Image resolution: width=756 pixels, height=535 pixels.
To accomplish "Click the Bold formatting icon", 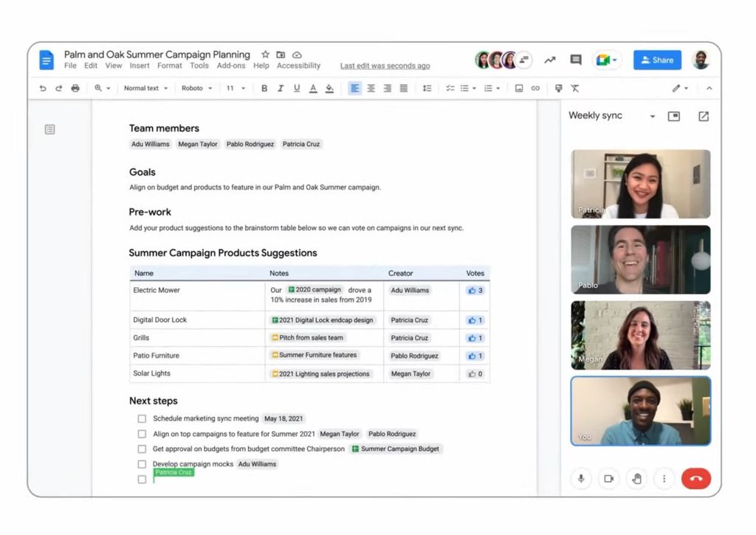I will pyautogui.click(x=264, y=89).
